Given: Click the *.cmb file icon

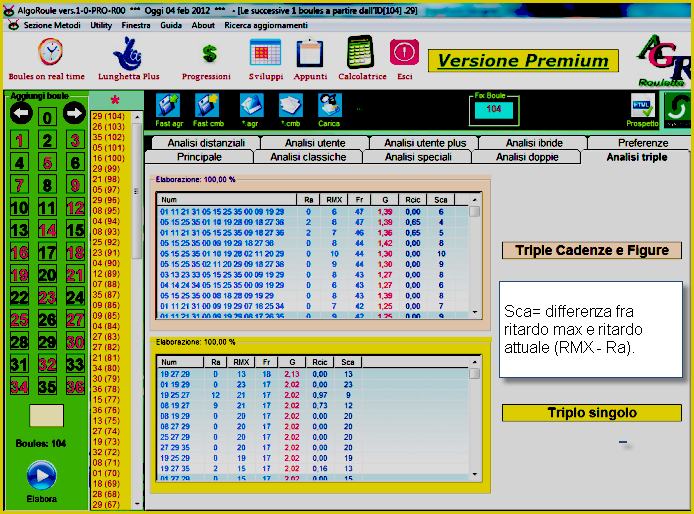Looking at the screenshot, I should [290, 105].
